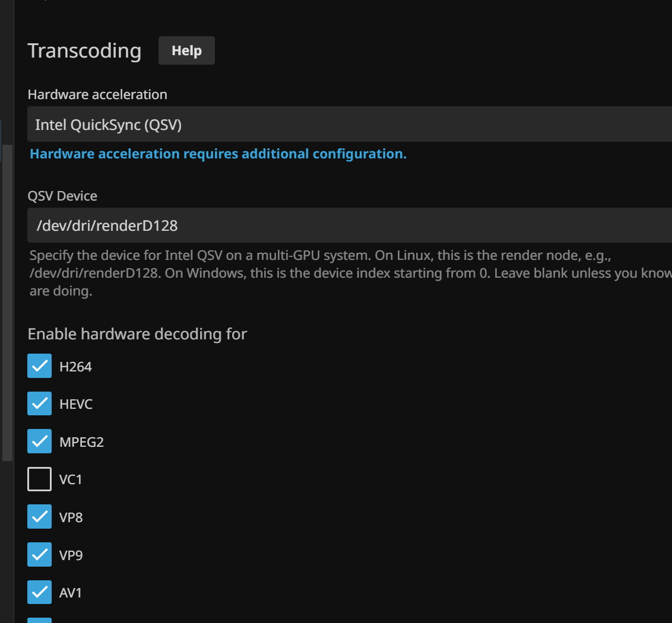The width and height of the screenshot is (672, 623).
Task: Click the left sidebar scrollbar thumb
Action: point(7,303)
